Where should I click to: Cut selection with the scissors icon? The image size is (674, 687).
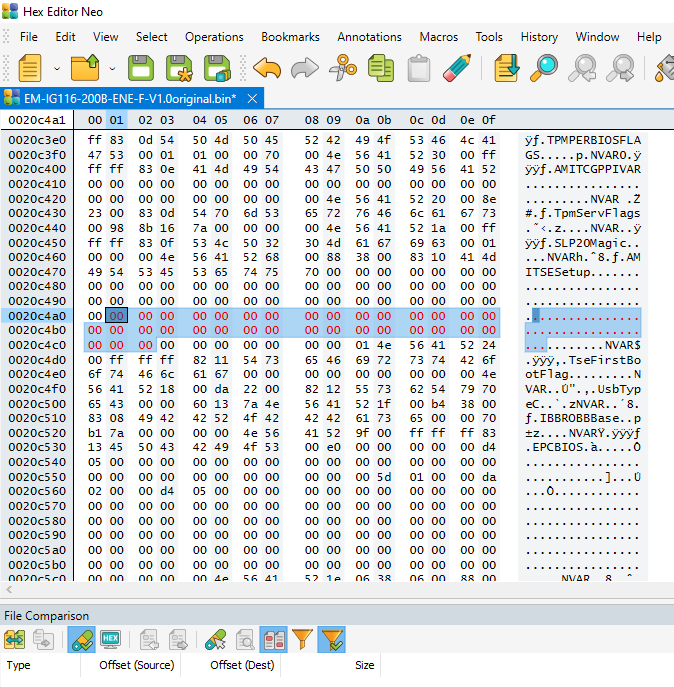[x=343, y=68]
